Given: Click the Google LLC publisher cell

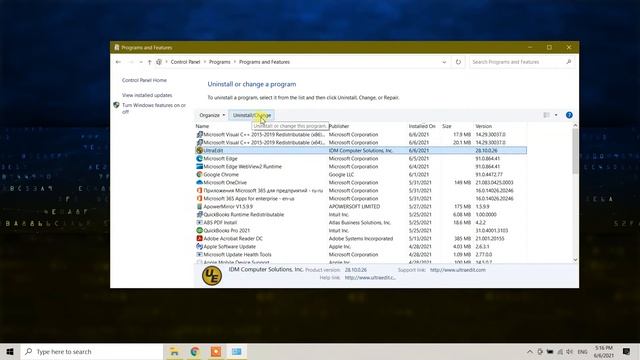Looking at the screenshot, I should pyautogui.click(x=341, y=175).
